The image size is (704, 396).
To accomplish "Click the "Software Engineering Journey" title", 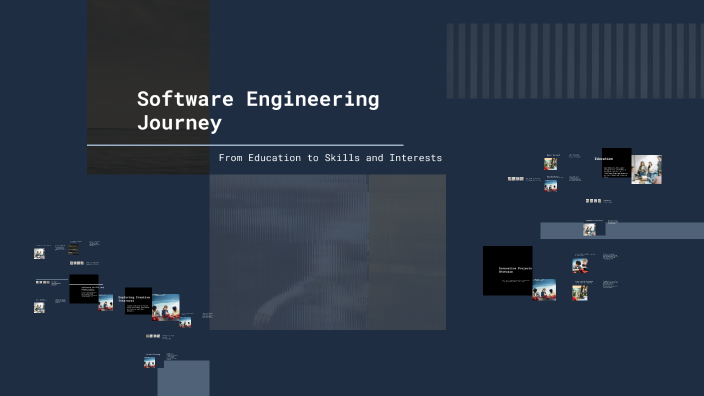I will click(258, 111).
